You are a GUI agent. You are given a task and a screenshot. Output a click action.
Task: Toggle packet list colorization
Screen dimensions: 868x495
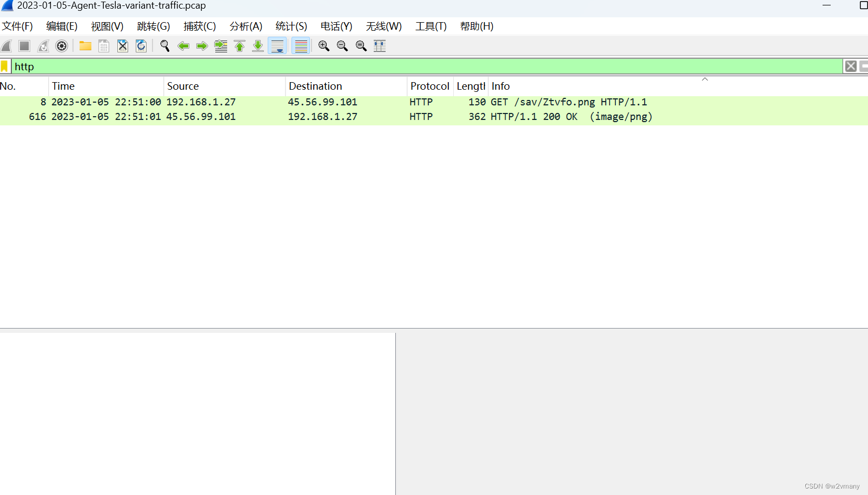pos(301,46)
